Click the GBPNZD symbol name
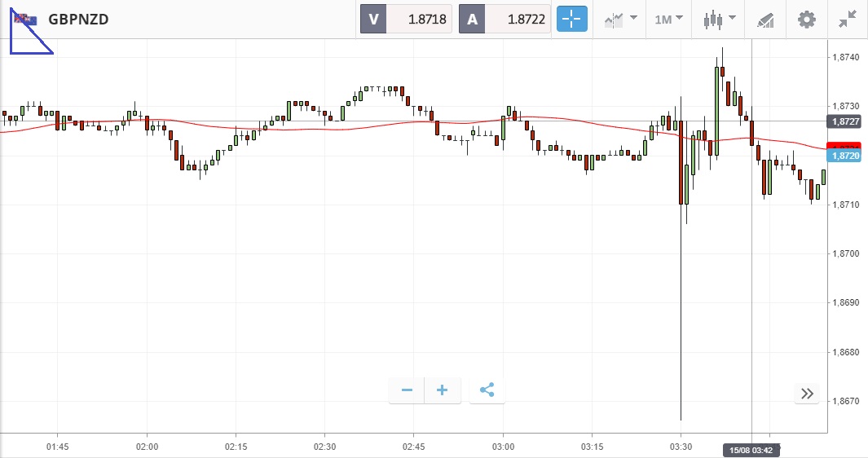 pyautogui.click(x=79, y=19)
